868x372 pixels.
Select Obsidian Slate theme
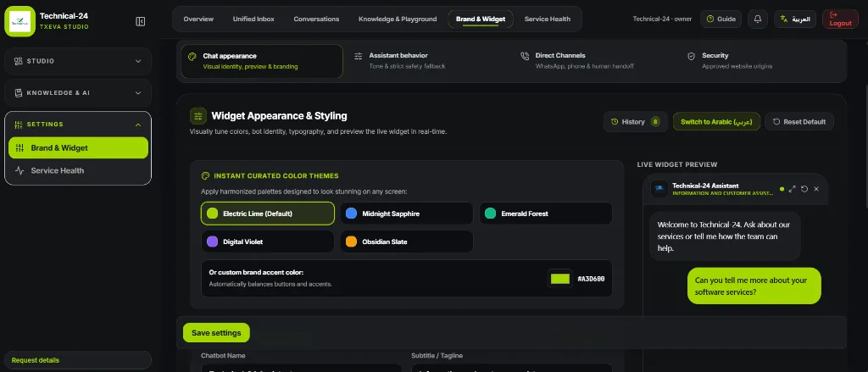coord(407,242)
